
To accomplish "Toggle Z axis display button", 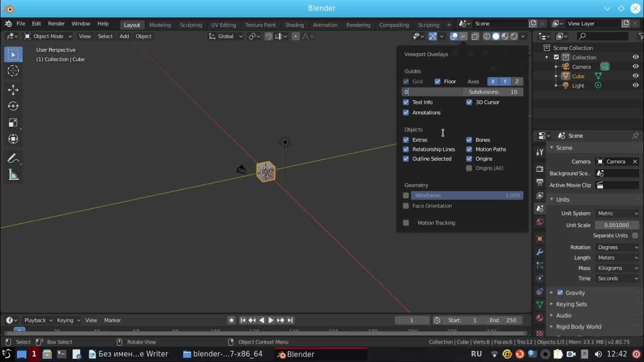I will 517,81.
